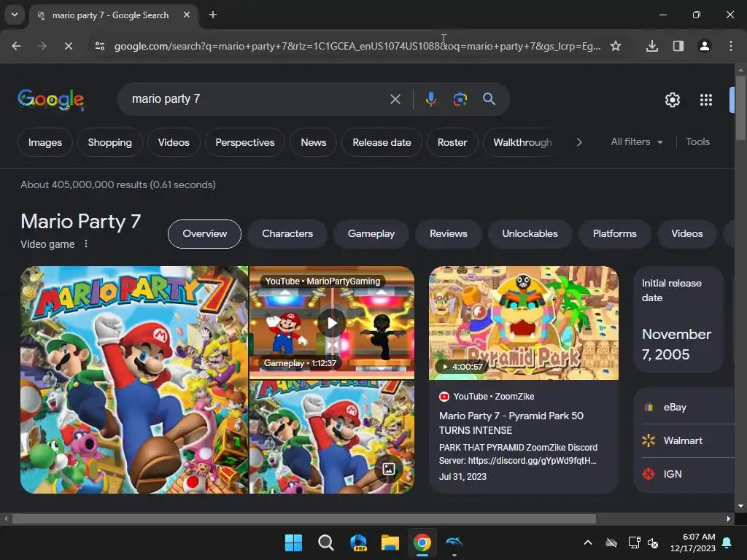View site information icon in address bar
Viewport: 747px width, 560px height.
pyautogui.click(x=99, y=46)
